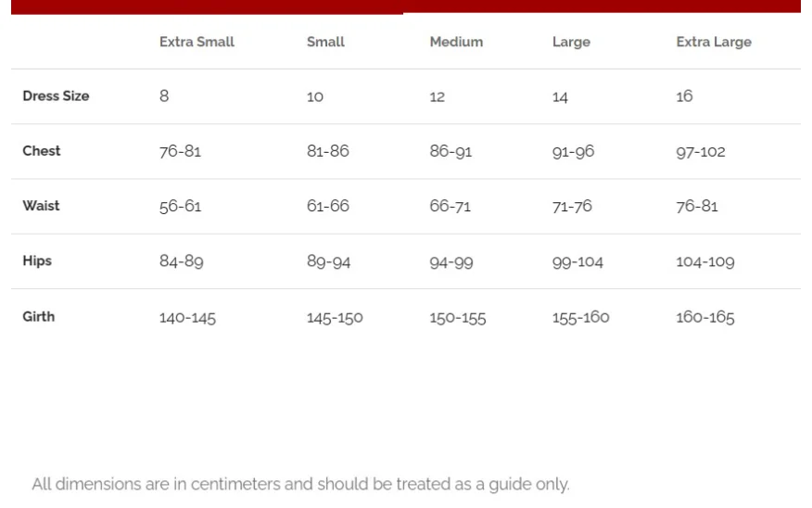812x508 pixels.
Task: Select the Large waist value 71-76
Action: coord(572,206)
